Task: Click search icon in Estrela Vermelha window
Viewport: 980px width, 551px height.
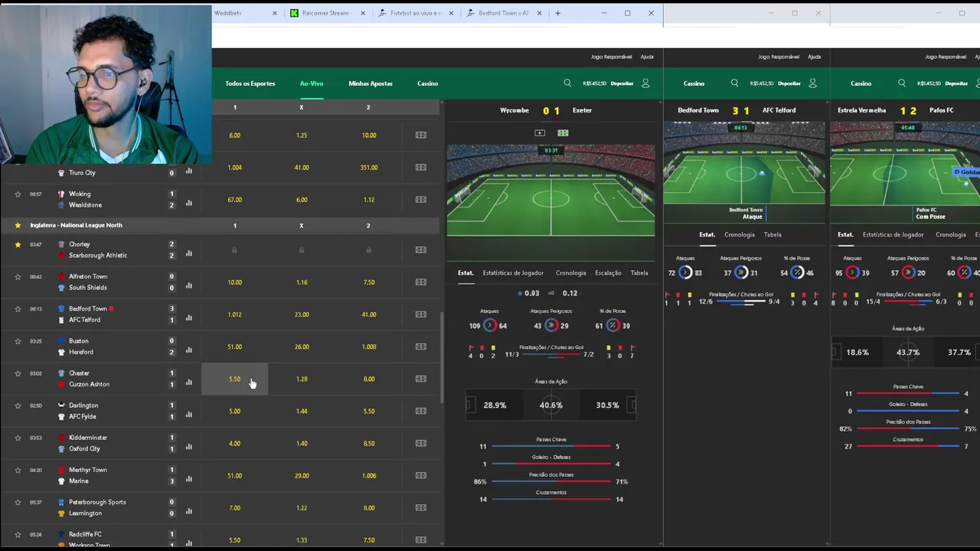Action: point(901,83)
